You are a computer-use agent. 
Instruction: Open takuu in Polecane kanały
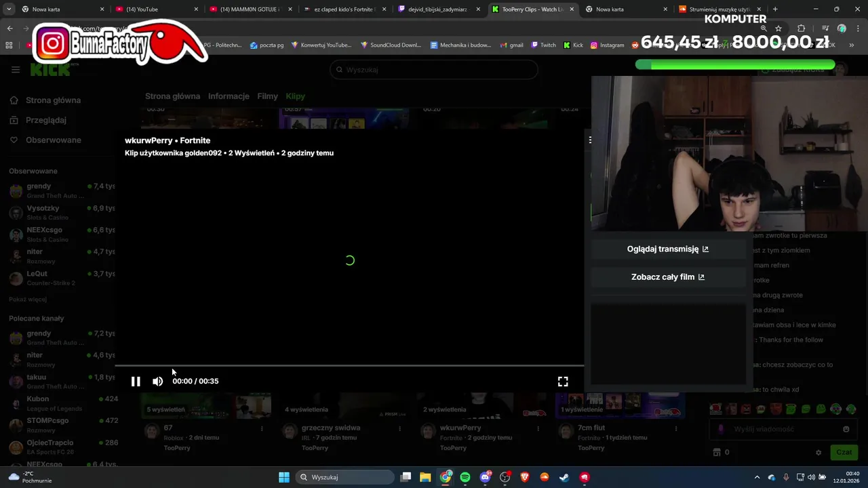(61, 382)
